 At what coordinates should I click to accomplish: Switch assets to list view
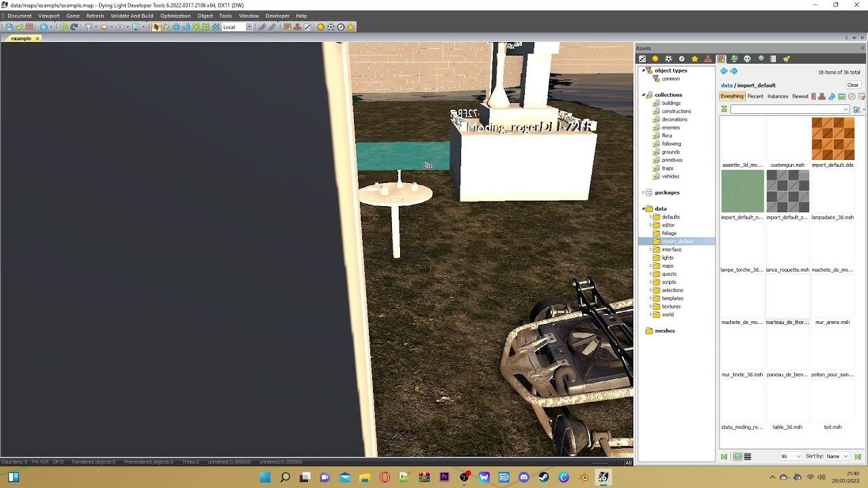747,457
